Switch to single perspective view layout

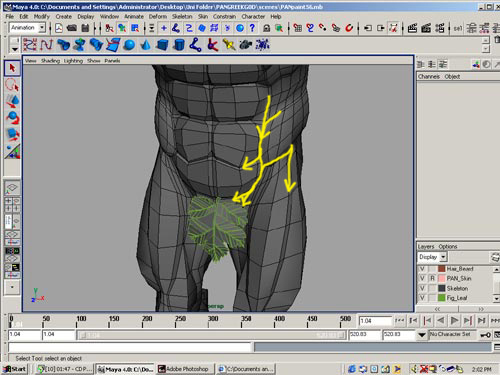coord(12,188)
